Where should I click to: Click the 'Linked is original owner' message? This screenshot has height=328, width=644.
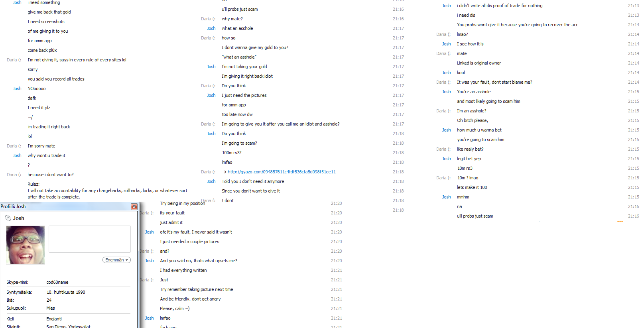(x=479, y=63)
